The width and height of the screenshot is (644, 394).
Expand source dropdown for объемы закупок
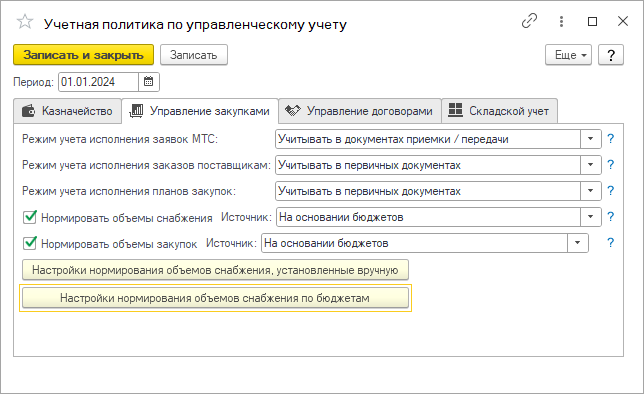click(x=577, y=243)
